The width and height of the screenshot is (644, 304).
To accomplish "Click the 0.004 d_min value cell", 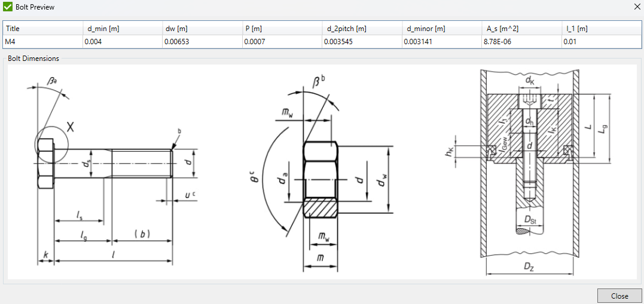I will coord(121,42).
